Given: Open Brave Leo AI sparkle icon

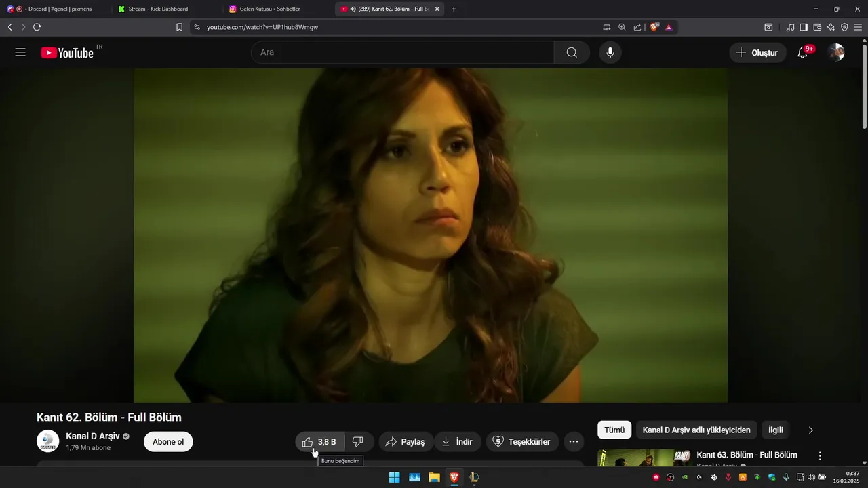Looking at the screenshot, I should pyautogui.click(x=831, y=27).
